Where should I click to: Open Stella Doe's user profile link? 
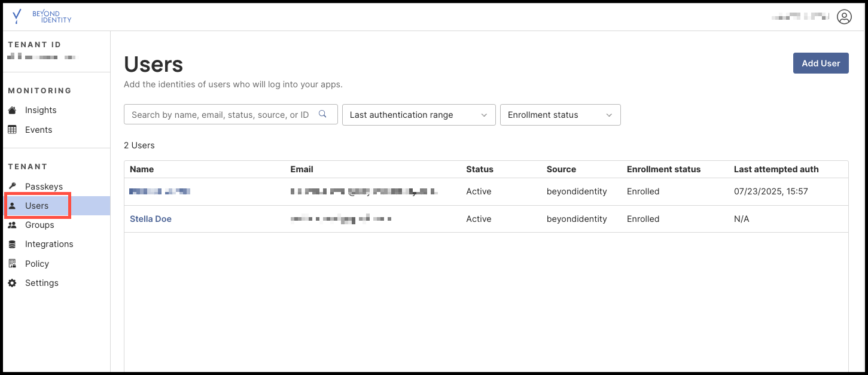[x=151, y=219]
